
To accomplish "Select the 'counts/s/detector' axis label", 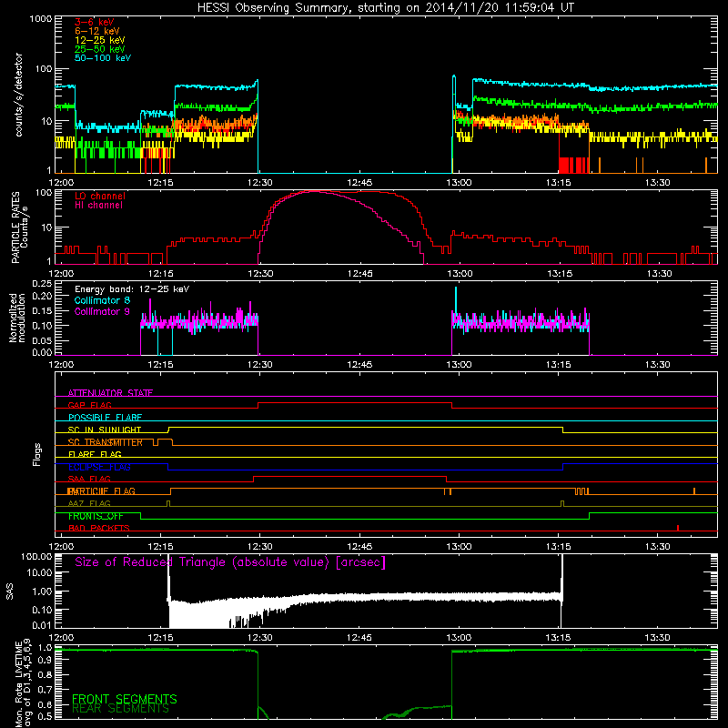I will tap(19, 95).
